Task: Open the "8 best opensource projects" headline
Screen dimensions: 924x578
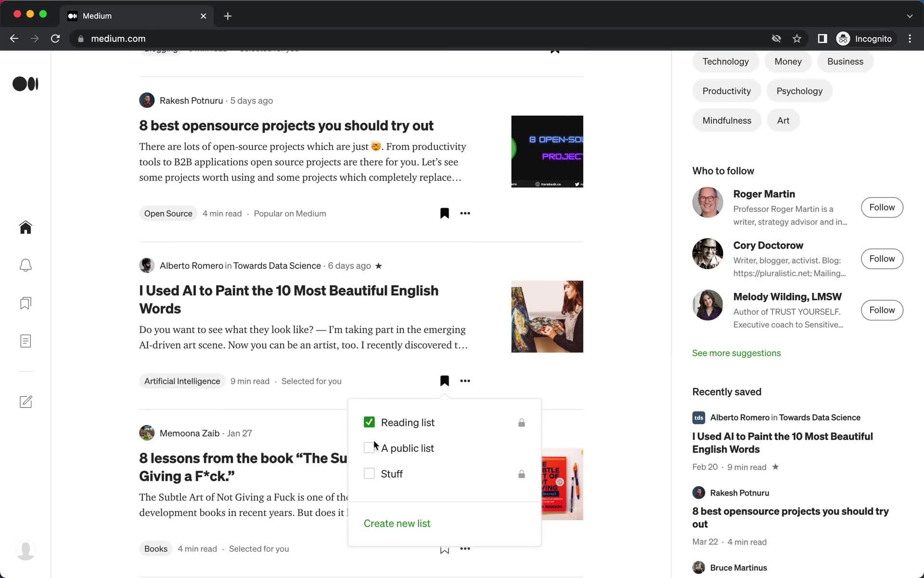Action: 286,125
